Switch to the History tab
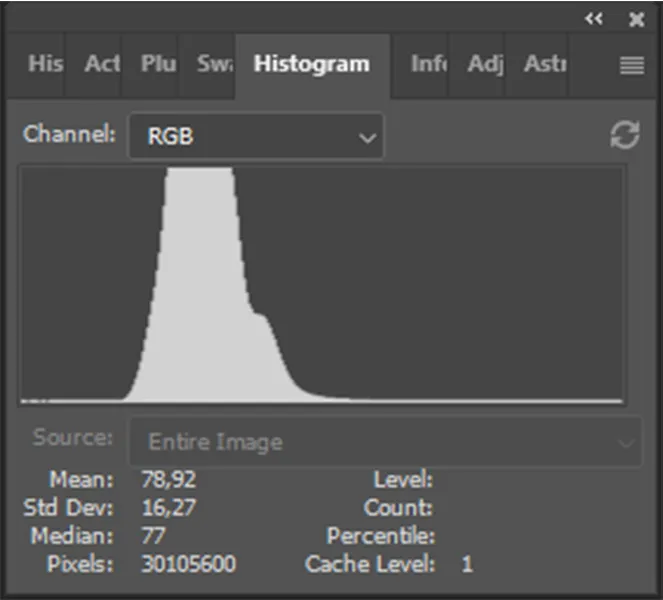This screenshot has width=663, height=600. [45, 65]
